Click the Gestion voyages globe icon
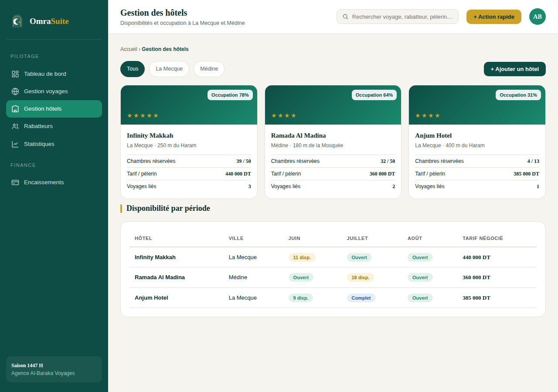558x392 pixels. click(x=15, y=91)
